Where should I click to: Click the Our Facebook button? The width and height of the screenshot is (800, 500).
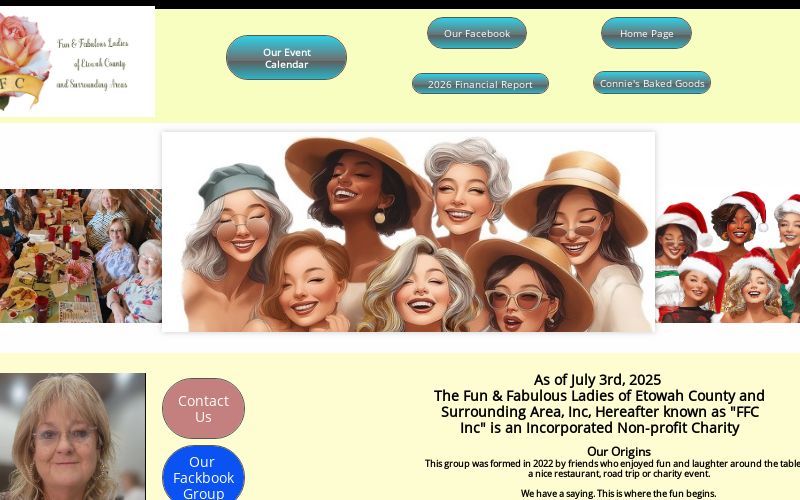click(x=477, y=33)
